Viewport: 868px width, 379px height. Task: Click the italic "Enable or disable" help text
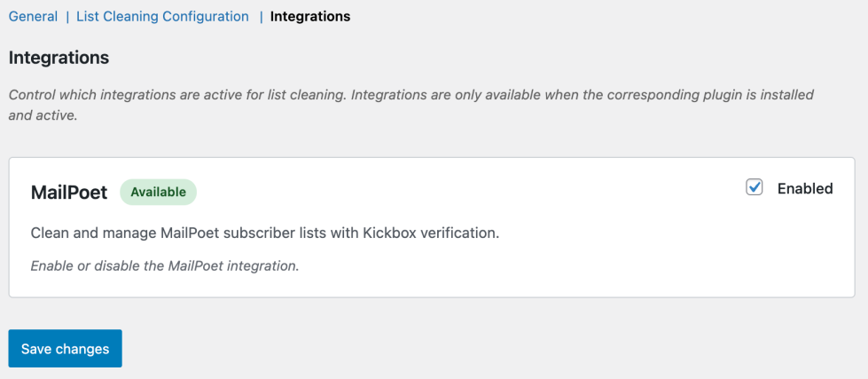[x=84, y=265]
